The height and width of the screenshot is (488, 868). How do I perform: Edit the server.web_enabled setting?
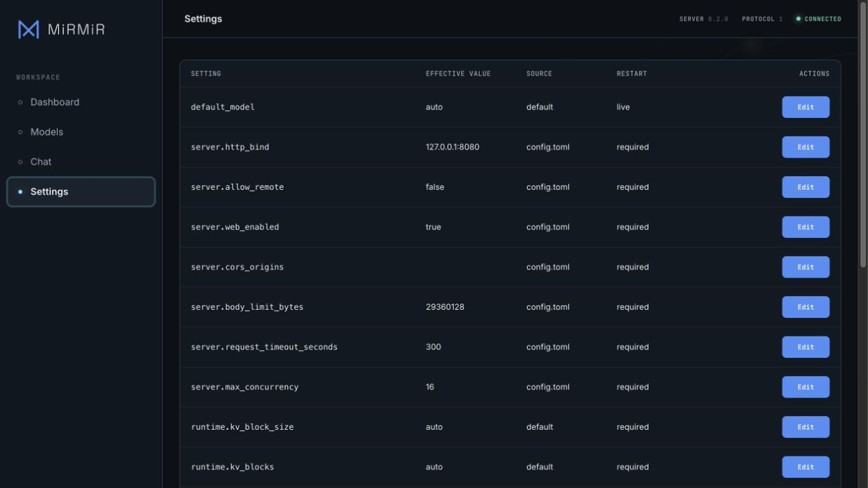click(806, 227)
